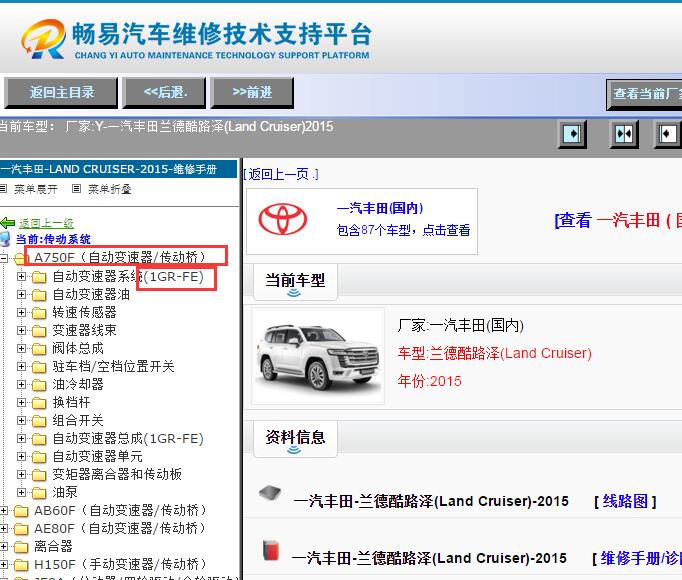Click 包含87个车型，点击查看 link

coord(403,230)
